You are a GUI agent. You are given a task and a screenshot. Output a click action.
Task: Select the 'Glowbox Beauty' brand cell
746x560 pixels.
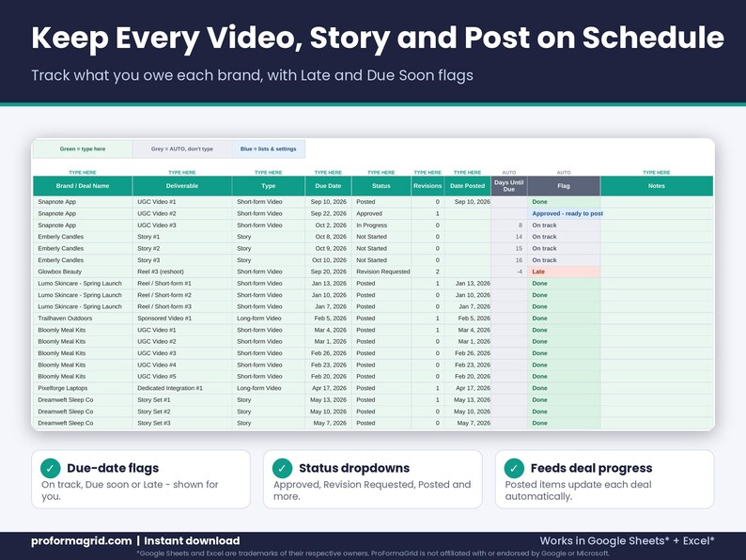pyautogui.click(x=83, y=272)
